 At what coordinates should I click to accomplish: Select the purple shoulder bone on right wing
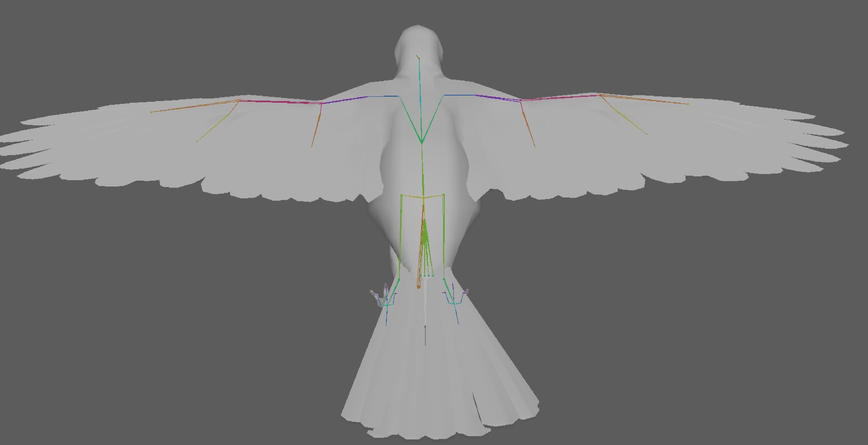coord(497,97)
